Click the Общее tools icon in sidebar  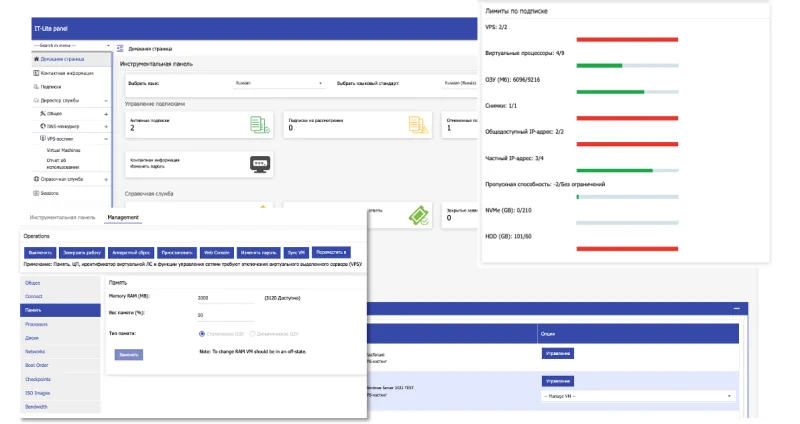click(43, 113)
